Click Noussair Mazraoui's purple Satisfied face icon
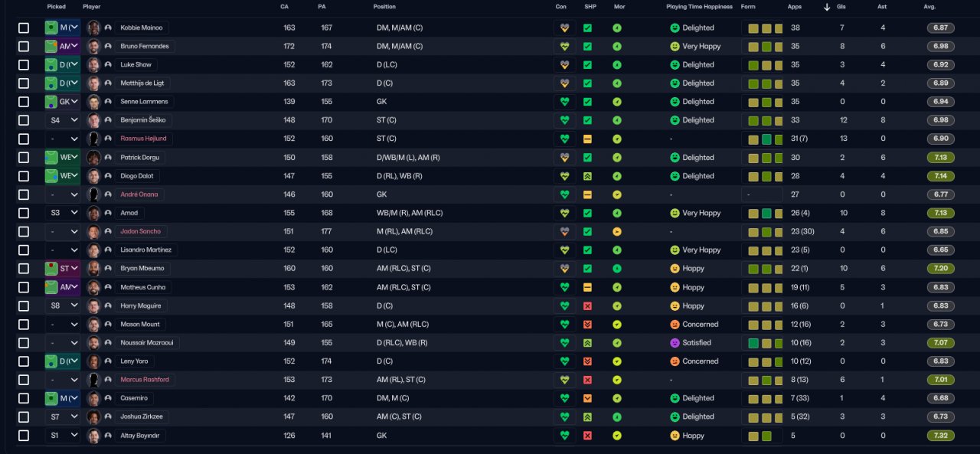 click(675, 342)
